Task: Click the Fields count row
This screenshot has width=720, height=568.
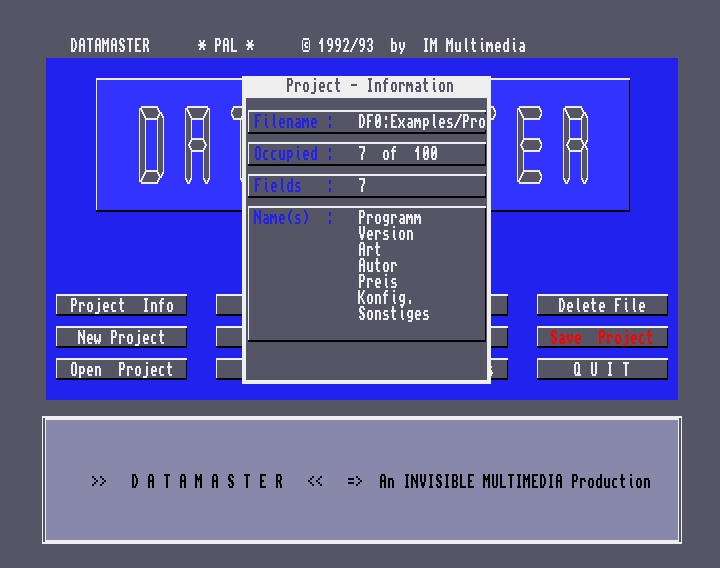Action: click(367, 186)
